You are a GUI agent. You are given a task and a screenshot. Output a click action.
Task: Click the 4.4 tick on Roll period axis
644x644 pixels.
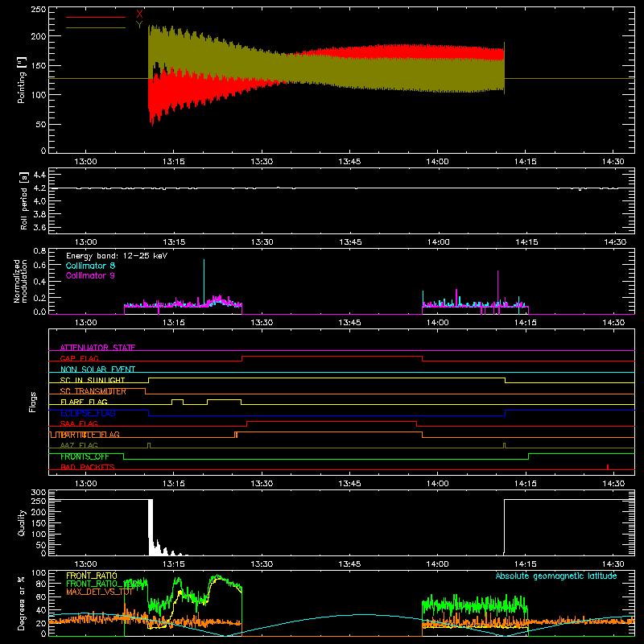coord(39,175)
